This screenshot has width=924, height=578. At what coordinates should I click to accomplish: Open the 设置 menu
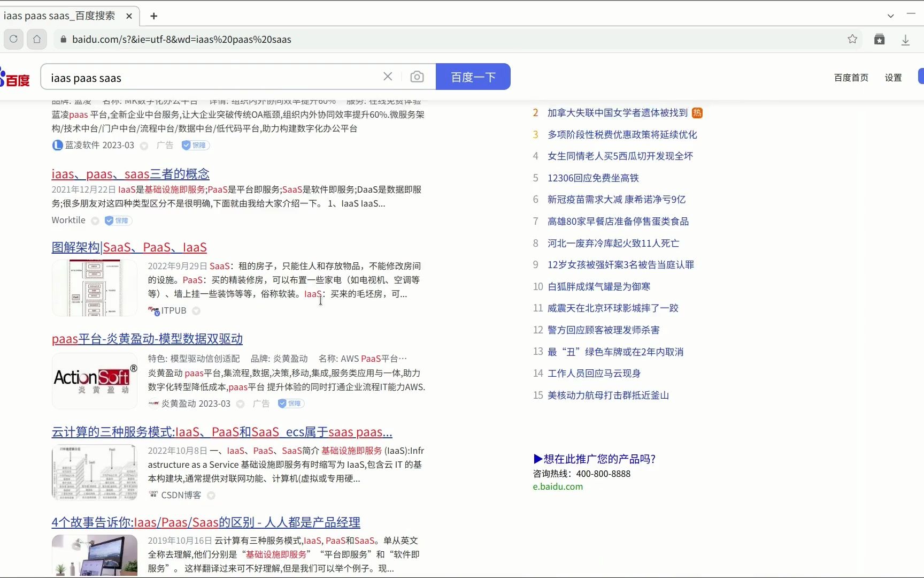[x=893, y=78]
